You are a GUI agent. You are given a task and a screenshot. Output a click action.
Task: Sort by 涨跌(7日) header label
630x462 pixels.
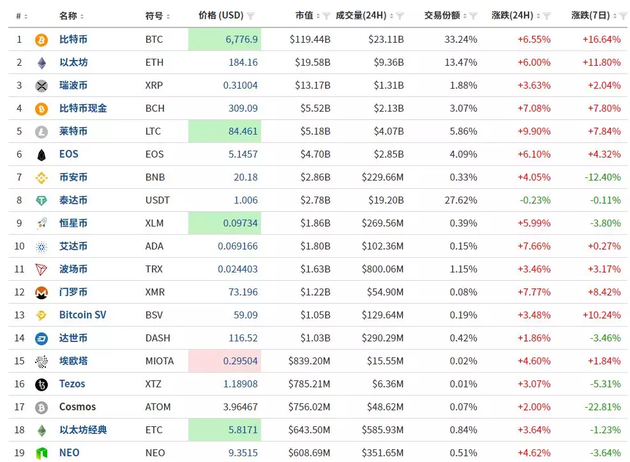[x=590, y=15]
